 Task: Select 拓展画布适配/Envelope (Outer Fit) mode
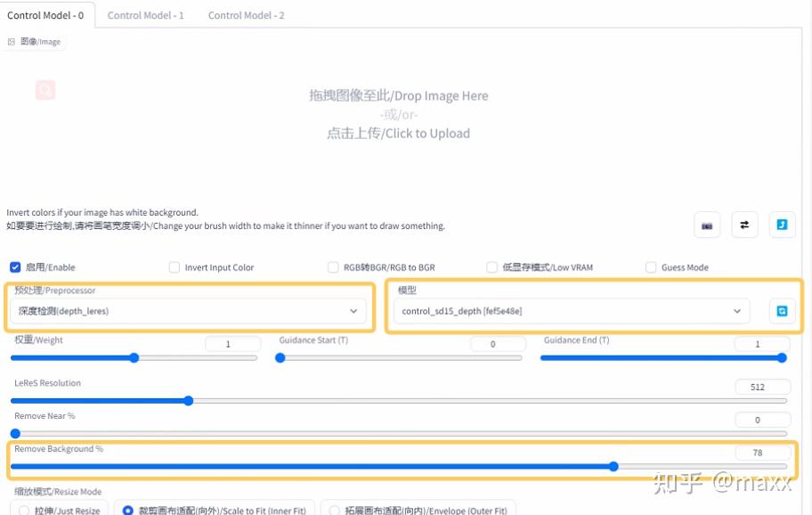(x=336, y=509)
